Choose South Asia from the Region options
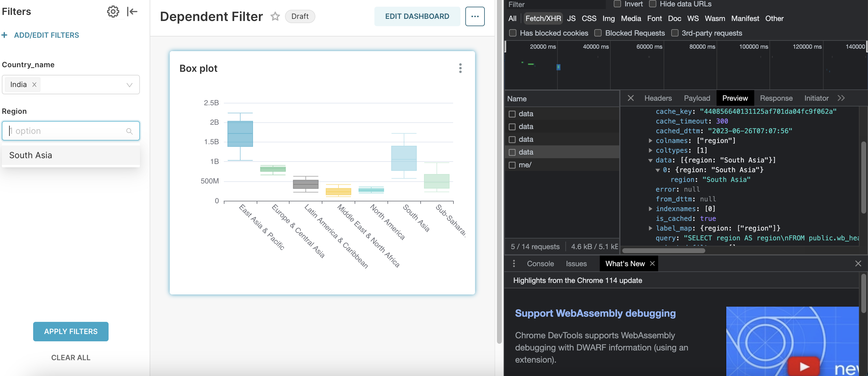868x376 pixels. [x=31, y=155]
